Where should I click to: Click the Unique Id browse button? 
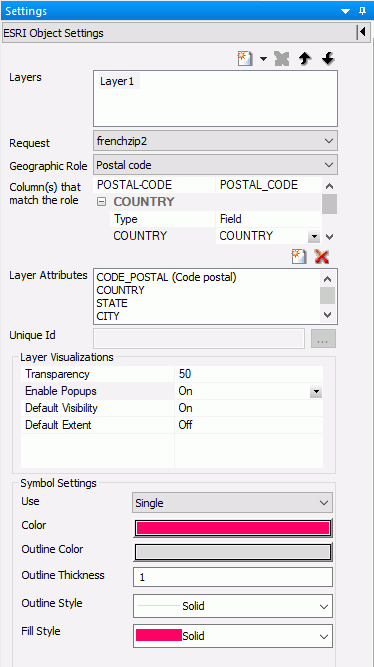click(x=323, y=339)
